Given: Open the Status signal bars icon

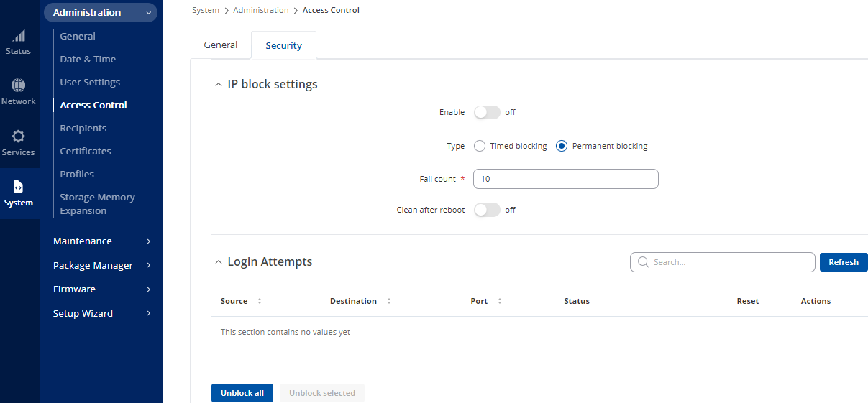Looking at the screenshot, I should click(x=19, y=36).
